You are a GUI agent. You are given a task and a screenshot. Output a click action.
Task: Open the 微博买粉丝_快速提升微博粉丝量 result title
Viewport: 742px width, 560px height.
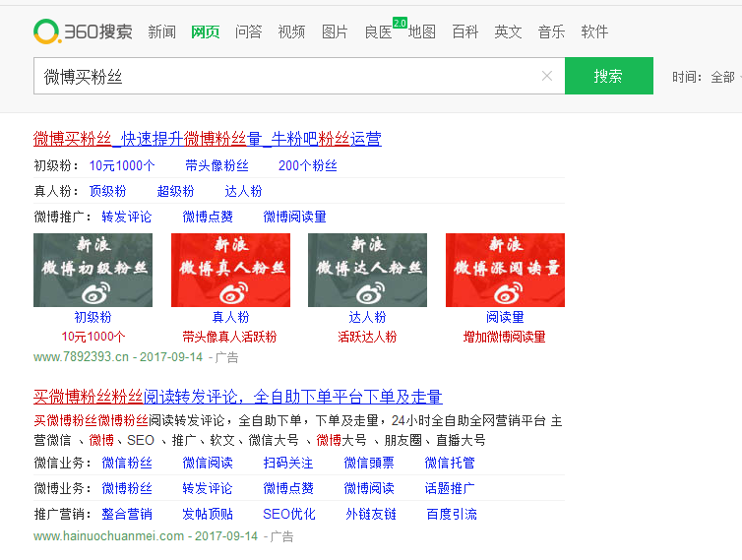point(208,139)
